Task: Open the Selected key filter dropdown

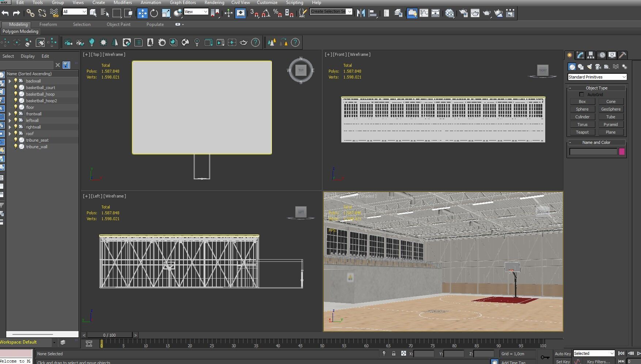Action: (594, 353)
